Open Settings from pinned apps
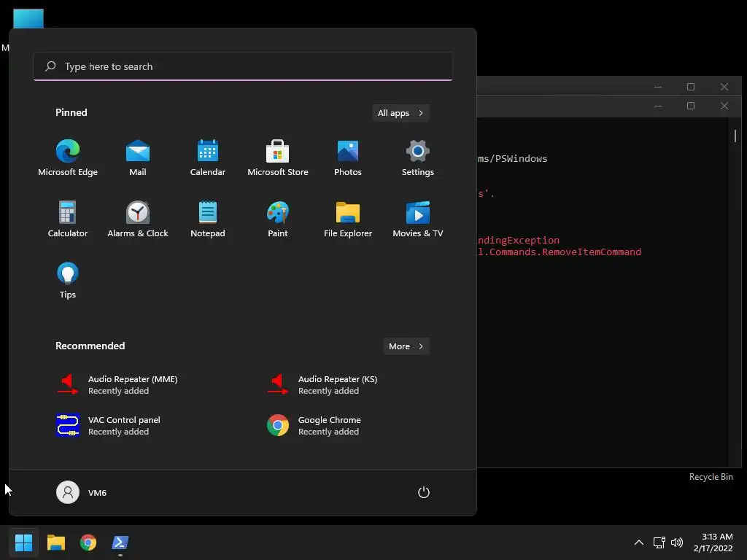The width and height of the screenshot is (747, 560). click(418, 158)
